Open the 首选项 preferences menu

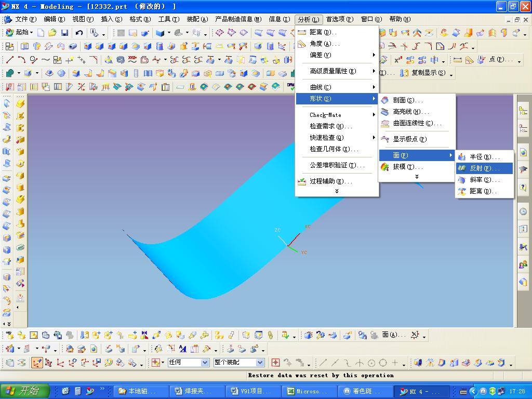tap(340, 19)
